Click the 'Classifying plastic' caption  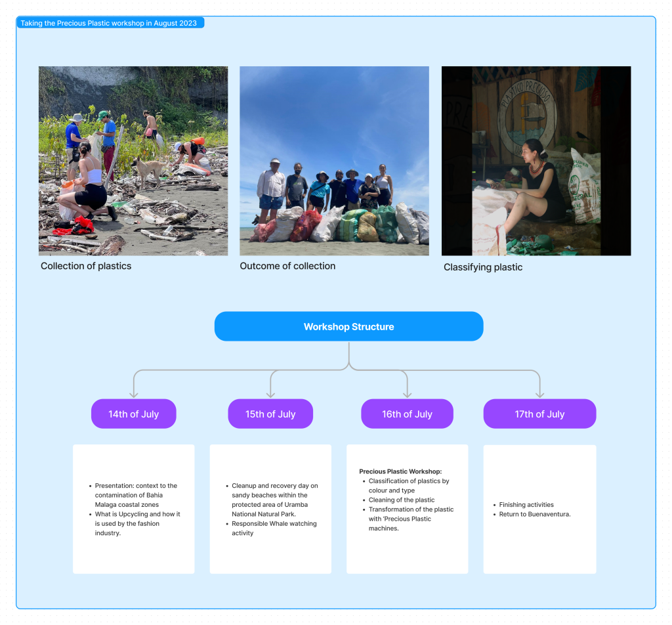[483, 267]
